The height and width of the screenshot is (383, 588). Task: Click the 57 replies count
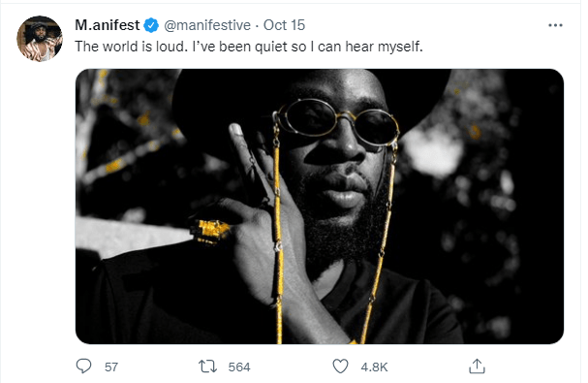point(111,367)
